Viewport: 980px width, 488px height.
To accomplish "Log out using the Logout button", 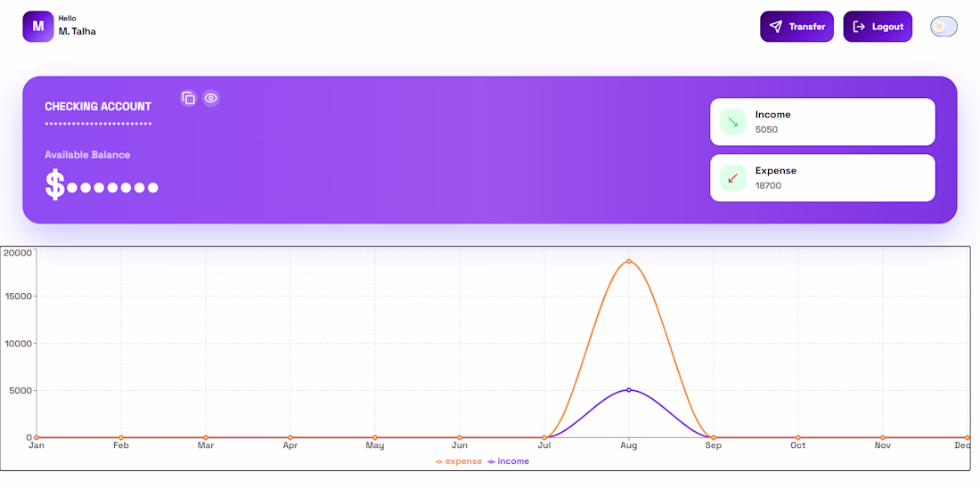I will [x=878, y=26].
